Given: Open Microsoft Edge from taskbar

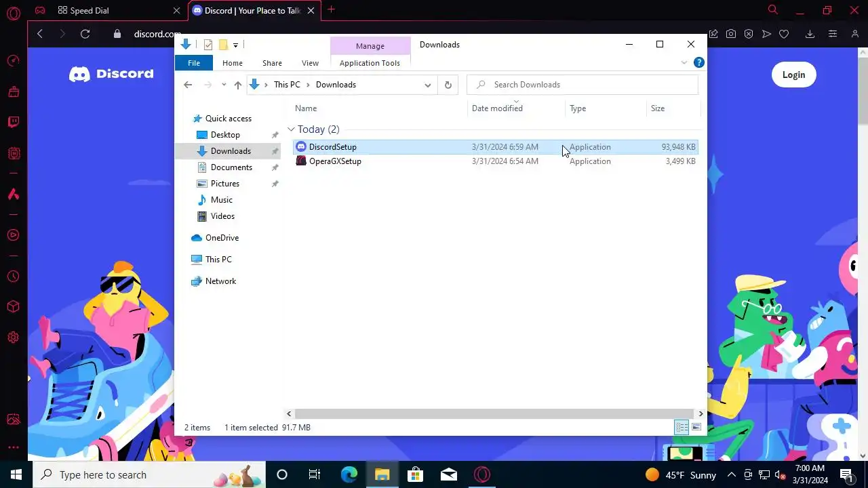Looking at the screenshot, I should pos(349,474).
